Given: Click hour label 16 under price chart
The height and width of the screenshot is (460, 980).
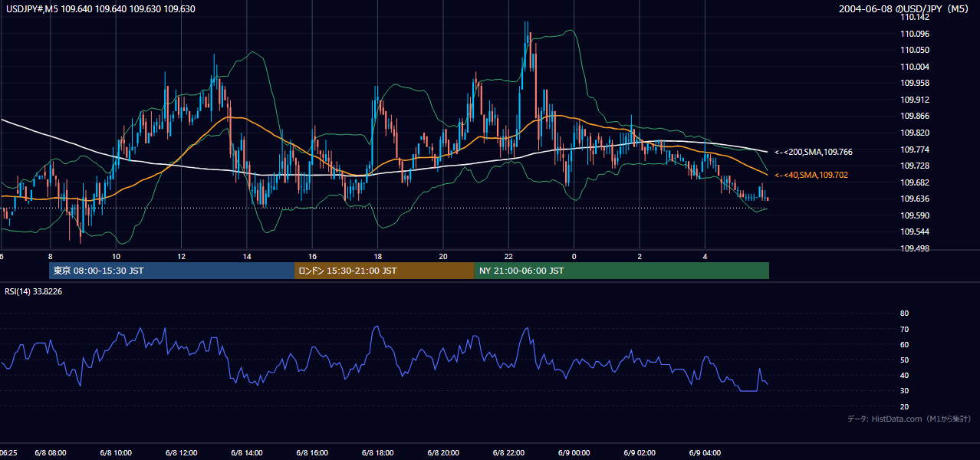Looking at the screenshot, I should (312, 256).
